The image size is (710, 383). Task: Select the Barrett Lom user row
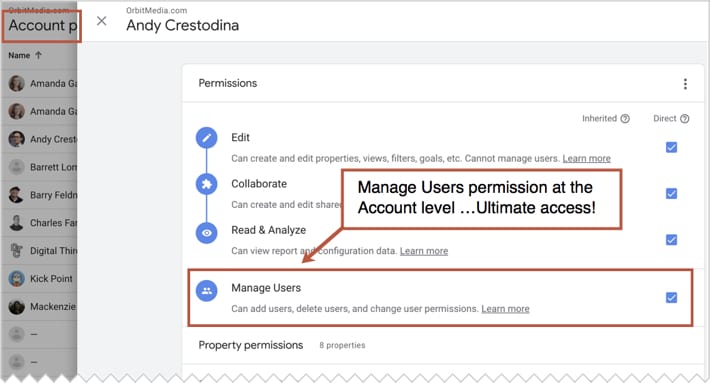coord(39,167)
